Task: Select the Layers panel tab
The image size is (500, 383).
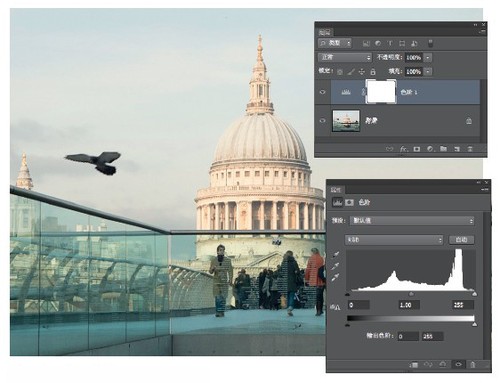Action: (x=325, y=32)
